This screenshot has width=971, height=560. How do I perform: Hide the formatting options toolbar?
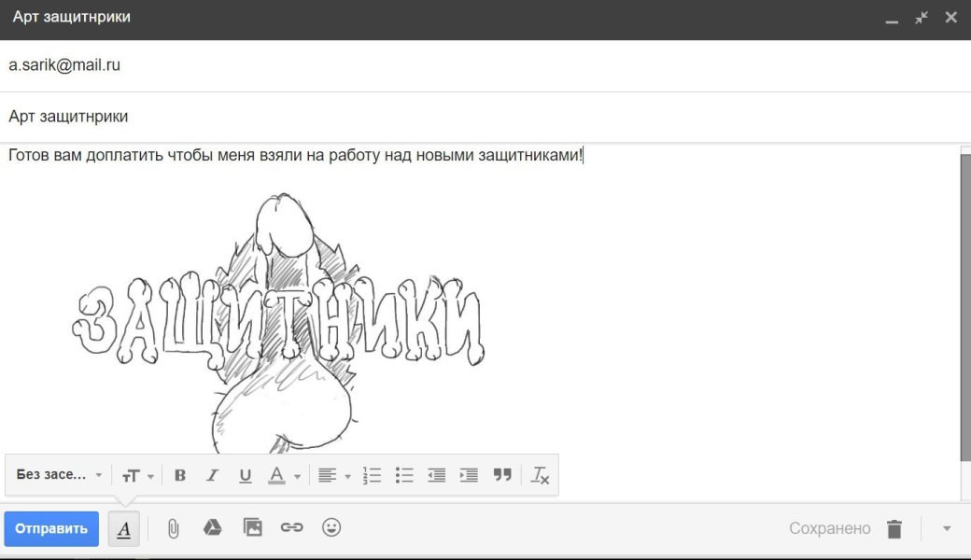124,529
